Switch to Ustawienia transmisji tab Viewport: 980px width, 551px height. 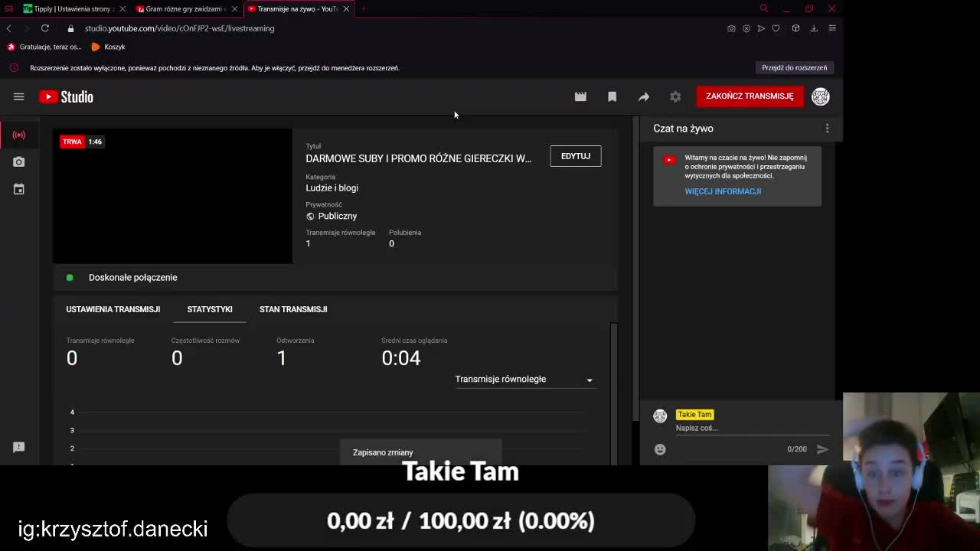click(113, 309)
